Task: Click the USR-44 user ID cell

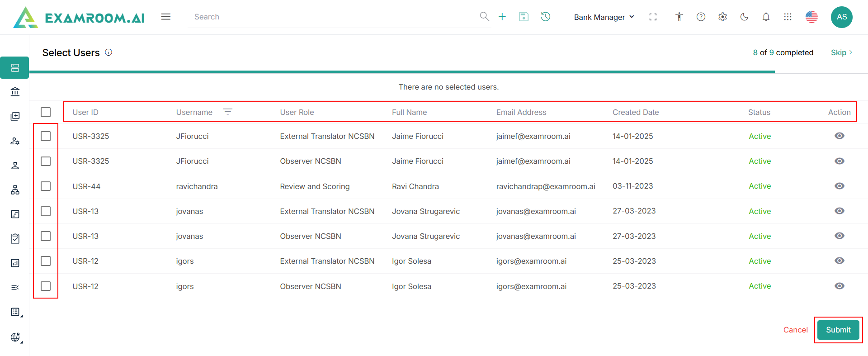Action: coord(86,186)
